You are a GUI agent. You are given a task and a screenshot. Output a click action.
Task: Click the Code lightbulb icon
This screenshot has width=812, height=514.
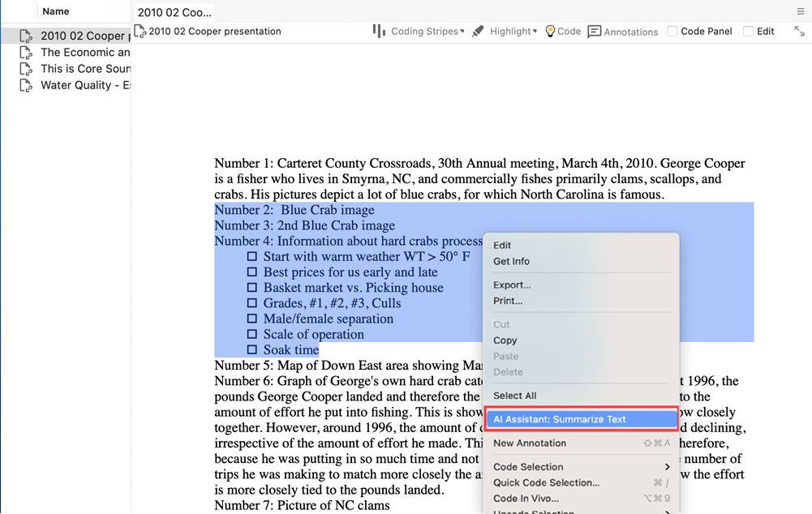pos(550,32)
